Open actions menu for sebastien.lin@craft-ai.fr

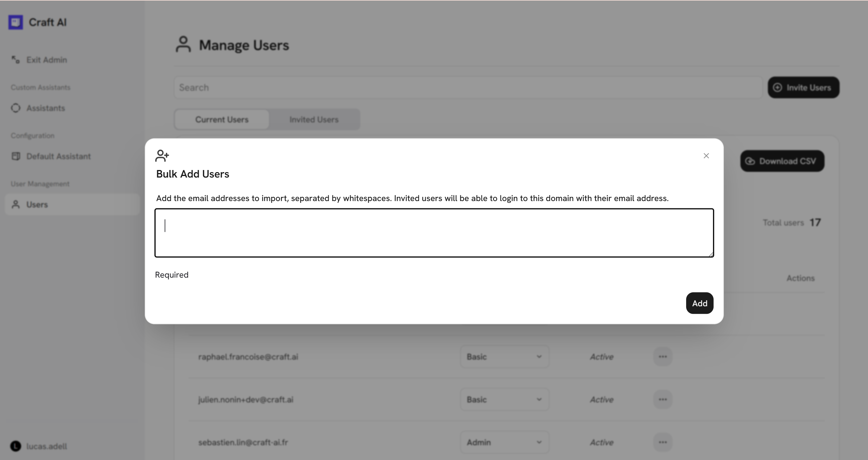662,442
